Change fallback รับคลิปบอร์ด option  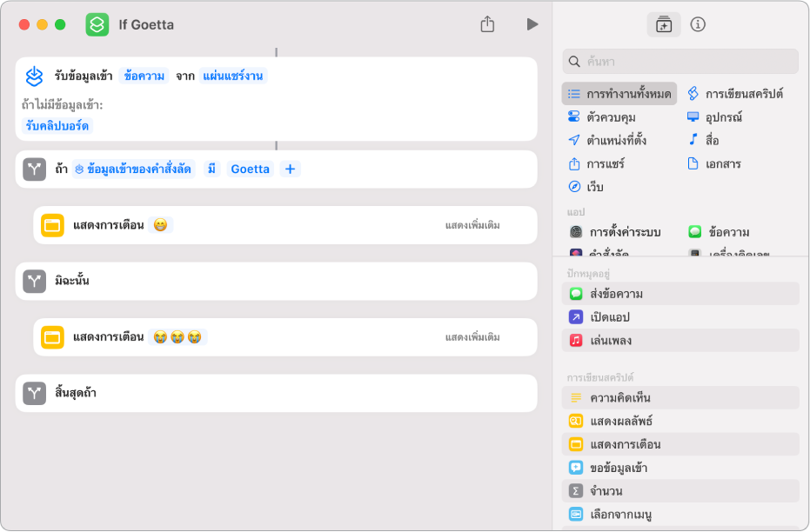tap(57, 125)
